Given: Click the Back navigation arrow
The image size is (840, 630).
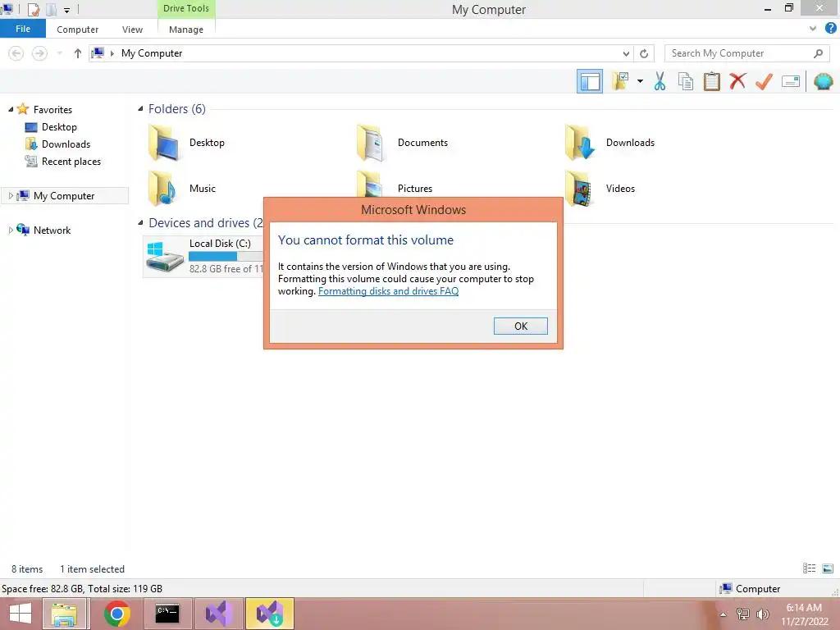Looking at the screenshot, I should [16, 53].
